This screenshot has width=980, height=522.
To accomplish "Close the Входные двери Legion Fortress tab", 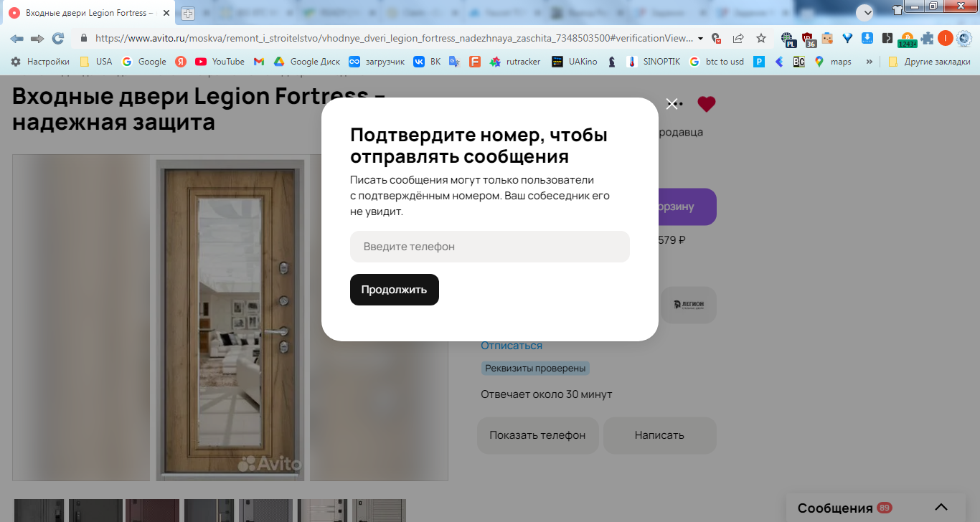I will click(166, 13).
